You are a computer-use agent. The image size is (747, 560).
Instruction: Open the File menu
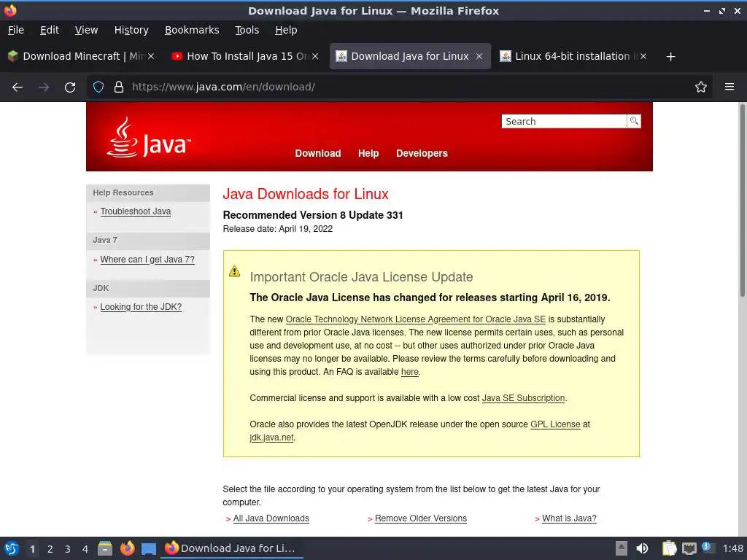point(16,30)
